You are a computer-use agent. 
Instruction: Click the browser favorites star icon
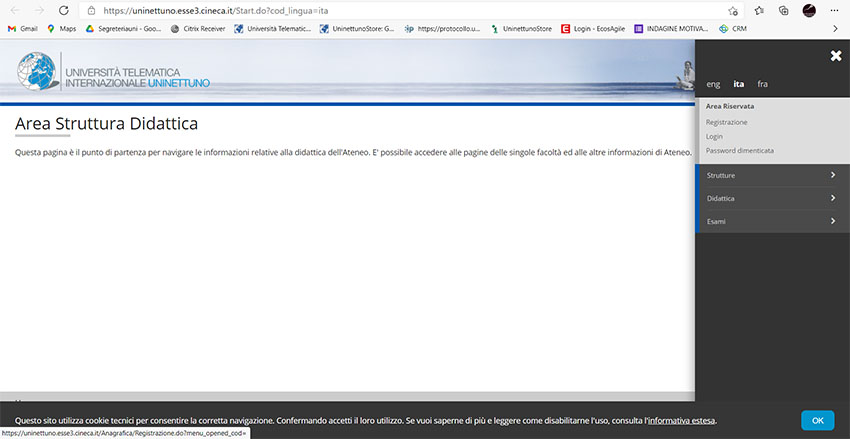(759, 10)
